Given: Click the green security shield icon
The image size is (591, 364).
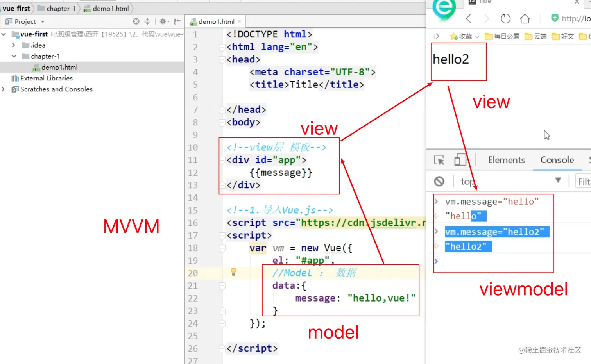Looking at the screenshot, I should click(555, 18).
